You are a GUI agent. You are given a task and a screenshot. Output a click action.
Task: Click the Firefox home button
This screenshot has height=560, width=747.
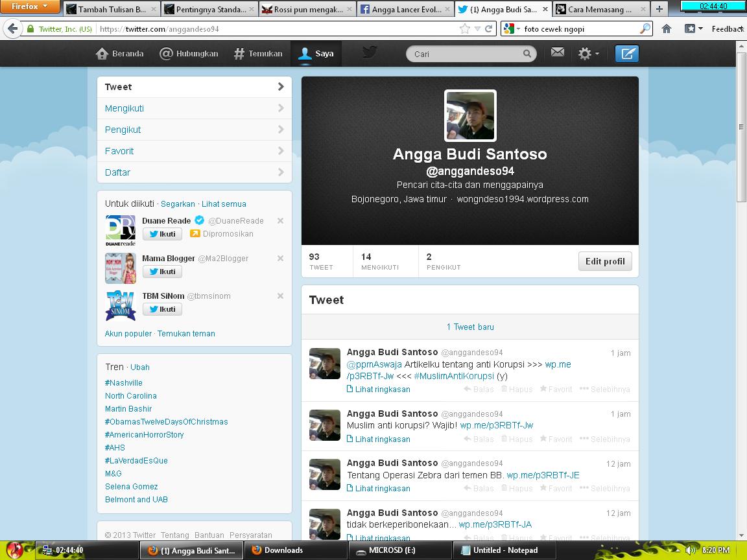(667, 29)
